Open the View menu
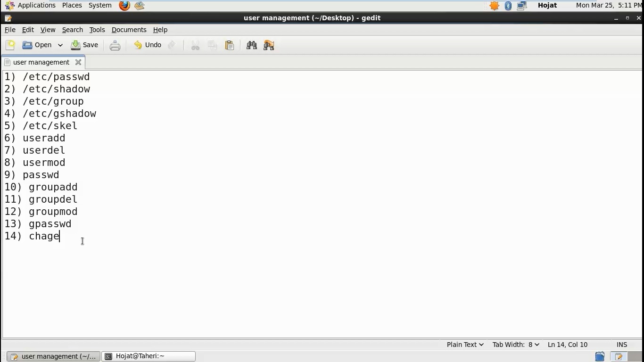Screen dimensions: 644x362 point(48,30)
